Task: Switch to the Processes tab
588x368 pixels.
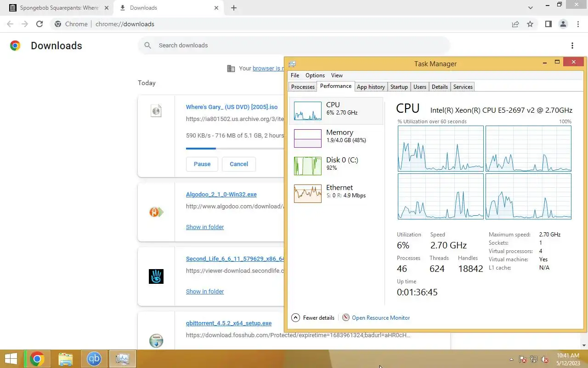Action: tap(303, 87)
